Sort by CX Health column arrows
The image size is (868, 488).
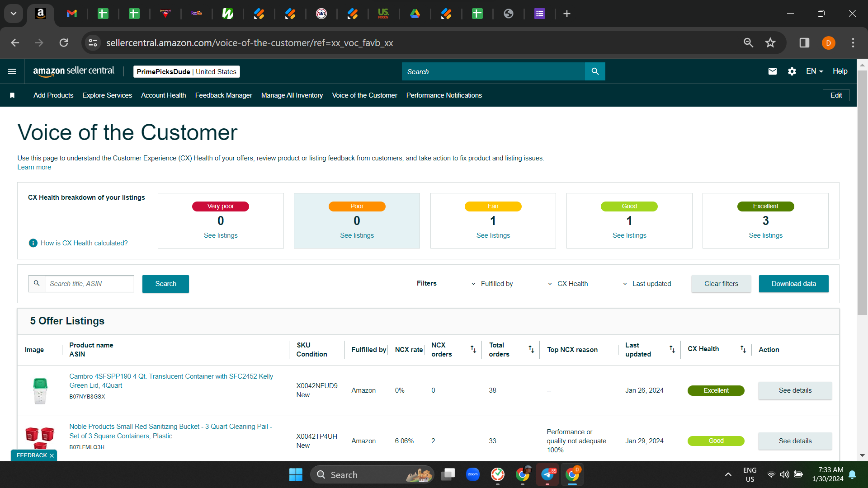[743, 349]
